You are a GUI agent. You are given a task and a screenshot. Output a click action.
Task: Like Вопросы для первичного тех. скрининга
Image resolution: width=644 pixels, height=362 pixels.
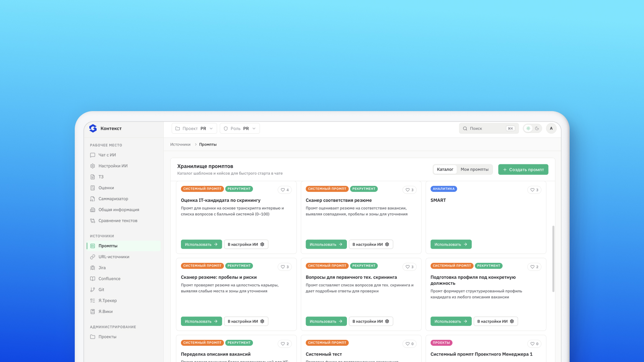[x=409, y=267]
